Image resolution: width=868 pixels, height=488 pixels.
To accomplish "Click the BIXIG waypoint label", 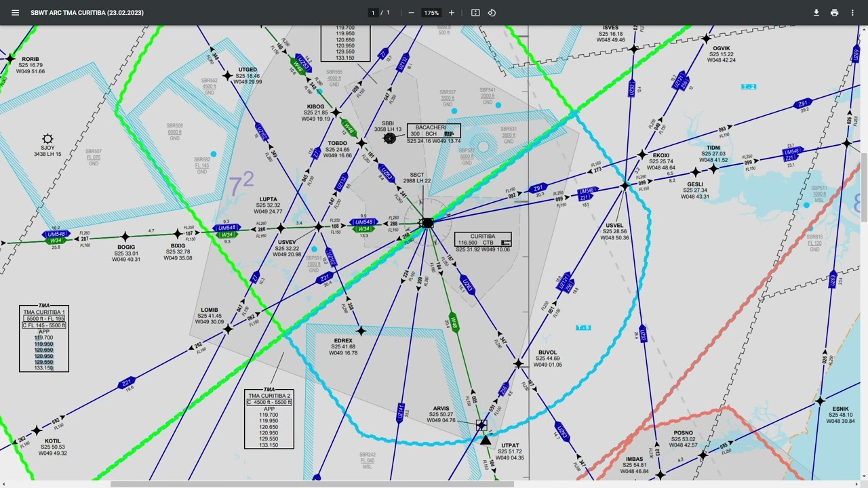I will coord(178,251).
